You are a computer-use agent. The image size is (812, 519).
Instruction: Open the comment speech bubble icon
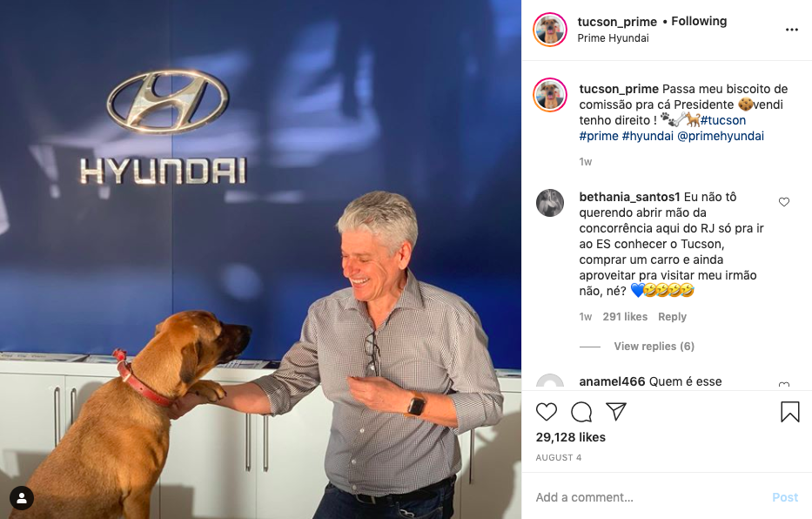[581, 412]
